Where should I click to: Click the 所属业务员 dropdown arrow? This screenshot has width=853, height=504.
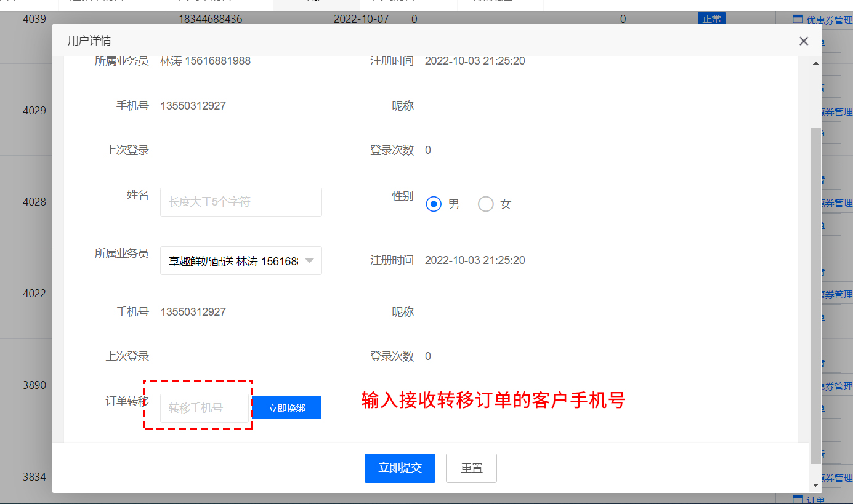click(310, 261)
